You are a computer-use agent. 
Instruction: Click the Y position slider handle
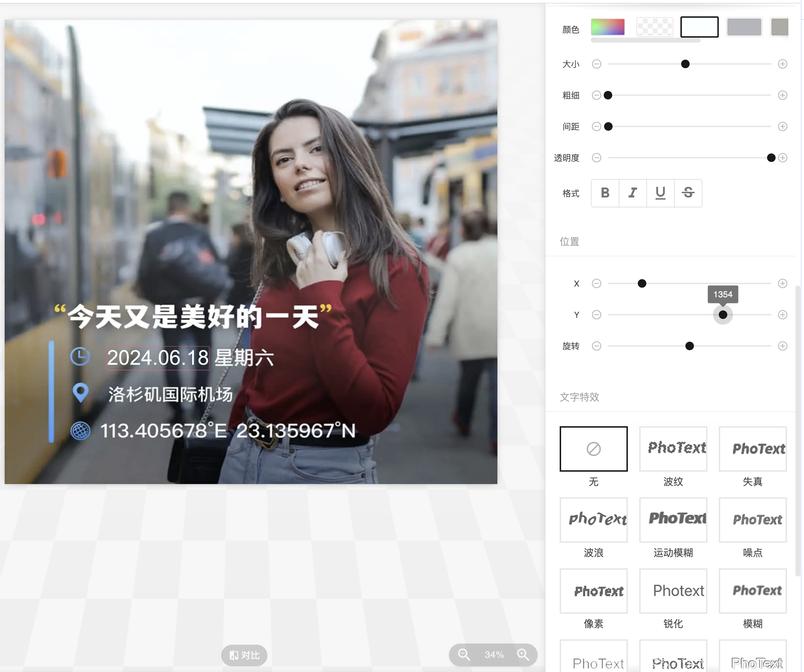coord(723,315)
